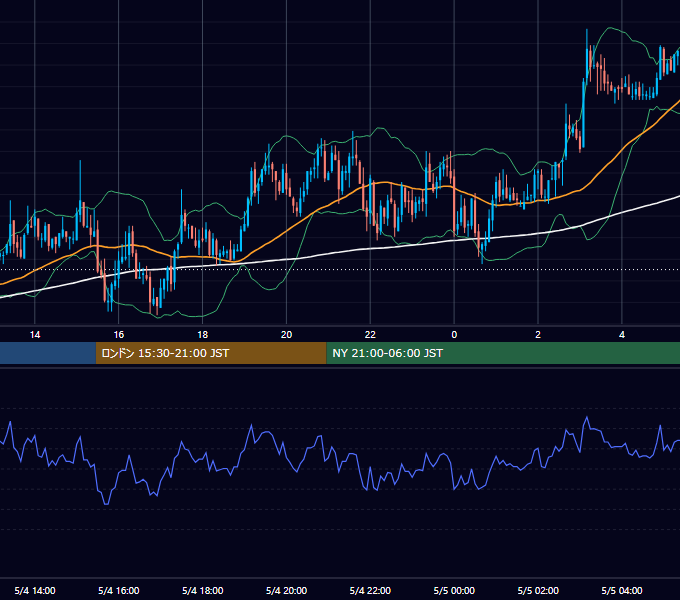This screenshot has width=680, height=600.
Task: Click the 5/5 02:00 time label
Action: coord(538,590)
